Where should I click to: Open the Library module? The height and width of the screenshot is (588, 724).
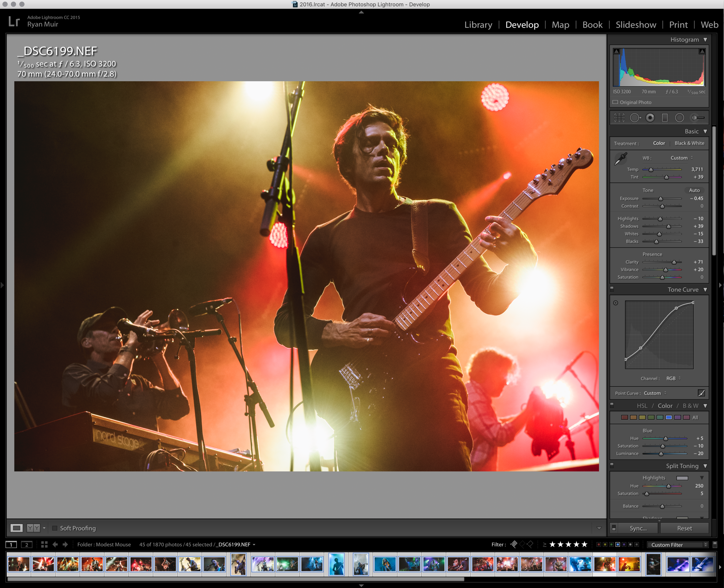point(478,25)
